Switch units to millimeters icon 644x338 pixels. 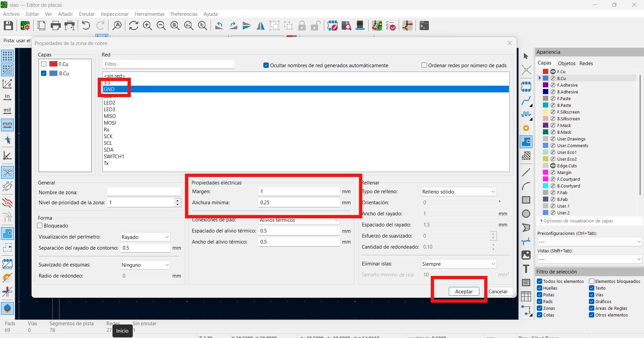click(7, 125)
